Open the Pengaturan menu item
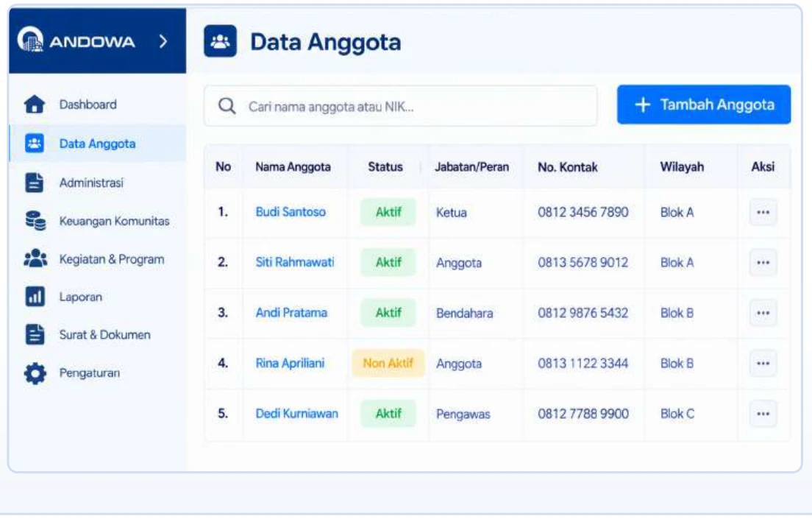 [x=90, y=373]
